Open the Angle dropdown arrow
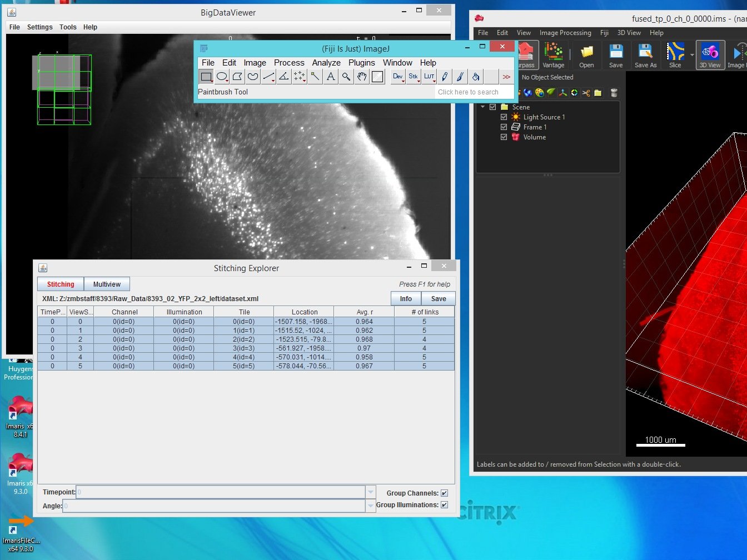Screen dimensions: 747x560 (x=371, y=506)
